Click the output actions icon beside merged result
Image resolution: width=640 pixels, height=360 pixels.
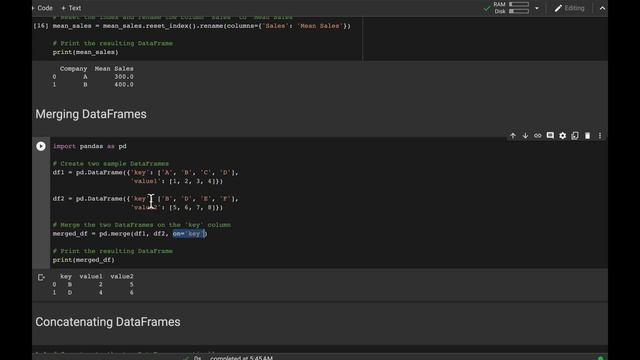[41, 278]
